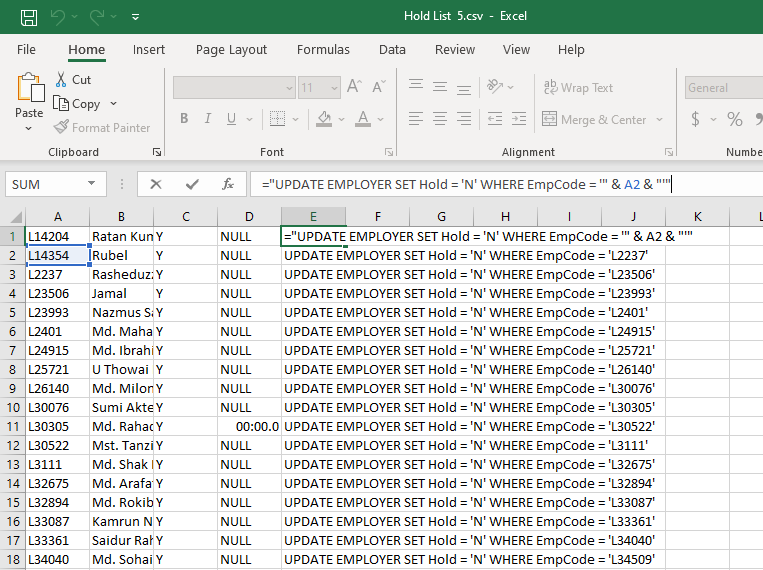Click the Insert Function fx icon

coord(228,184)
